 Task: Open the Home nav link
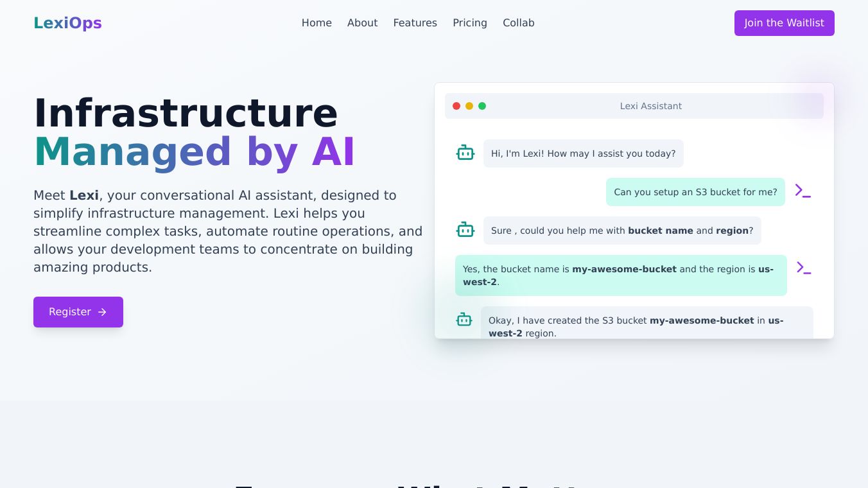(x=317, y=23)
